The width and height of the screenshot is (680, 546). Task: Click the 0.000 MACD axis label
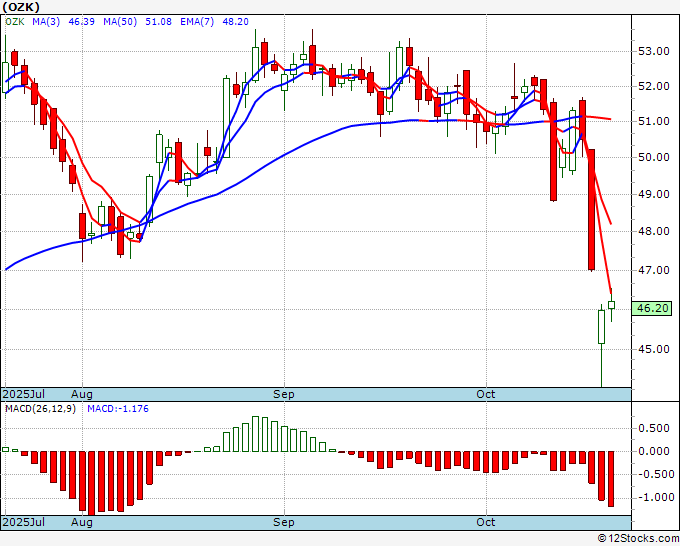coord(654,451)
